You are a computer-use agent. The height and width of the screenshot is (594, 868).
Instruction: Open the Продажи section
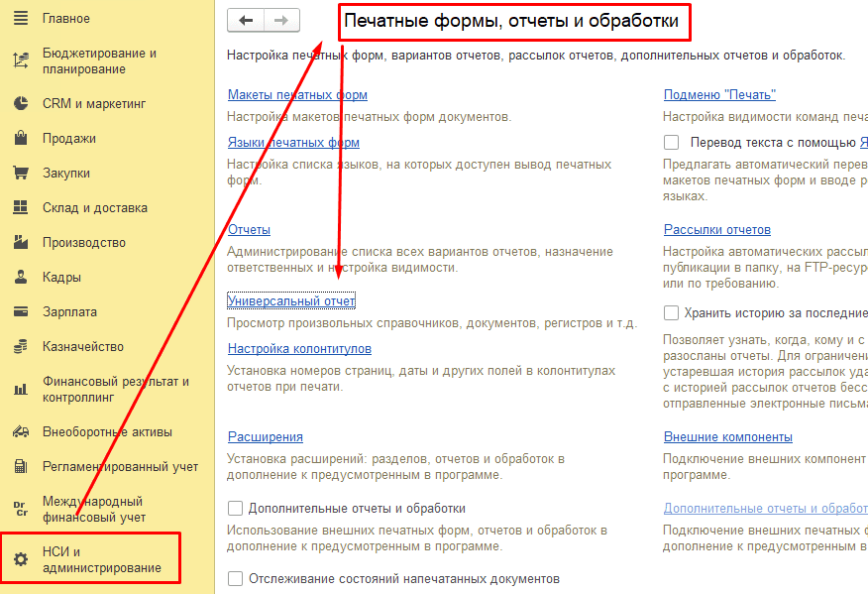(15, 137)
